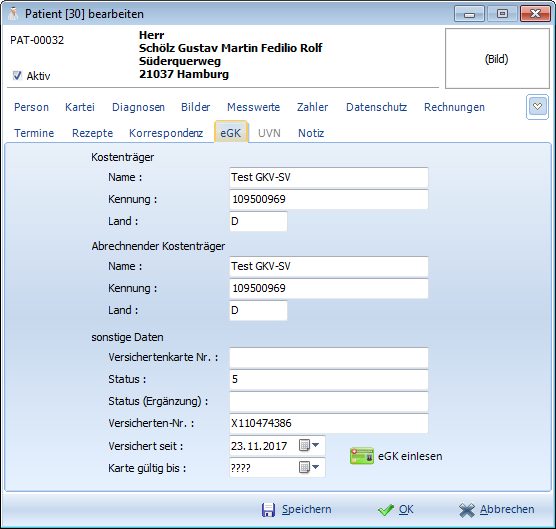Click the eGK card reader icon
The image size is (556, 529).
361,456
